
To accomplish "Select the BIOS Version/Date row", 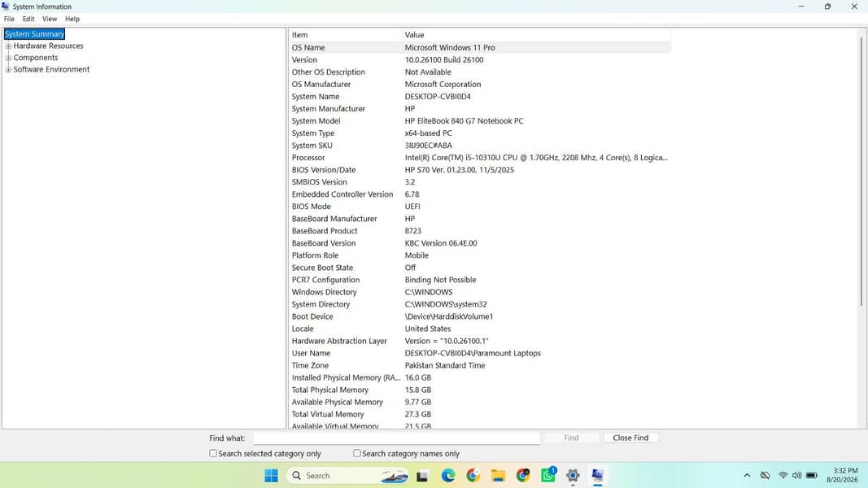I will click(480, 170).
